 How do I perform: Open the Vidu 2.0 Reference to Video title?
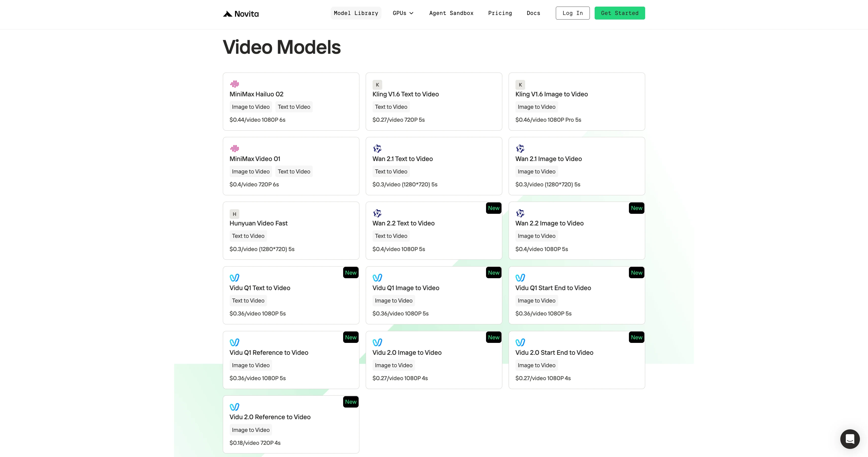pyautogui.click(x=270, y=417)
